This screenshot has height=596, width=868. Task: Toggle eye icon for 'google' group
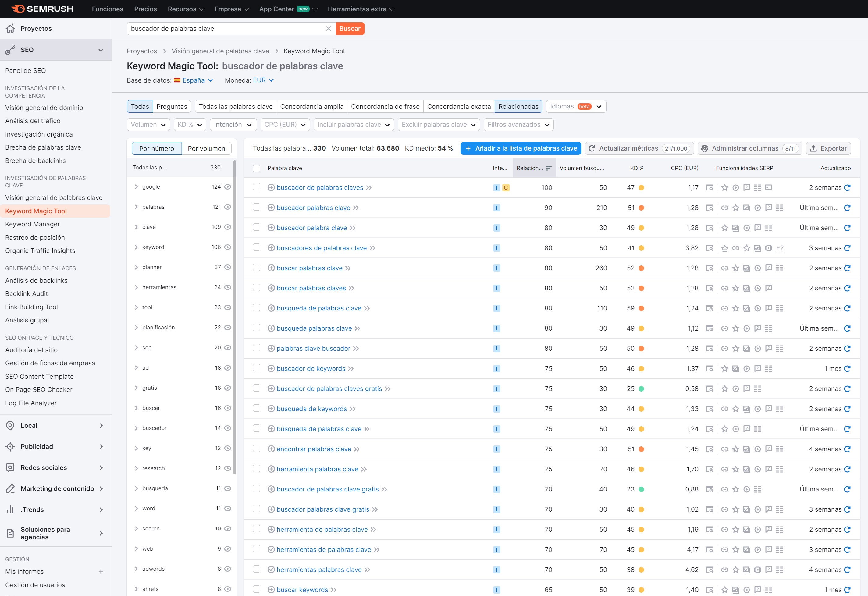coord(227,187)
